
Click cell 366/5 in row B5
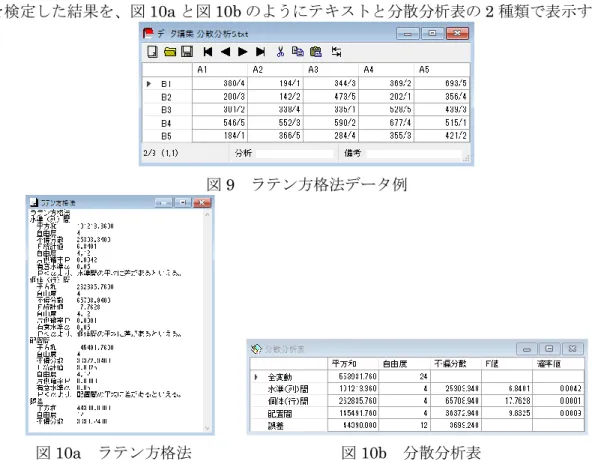275,136
